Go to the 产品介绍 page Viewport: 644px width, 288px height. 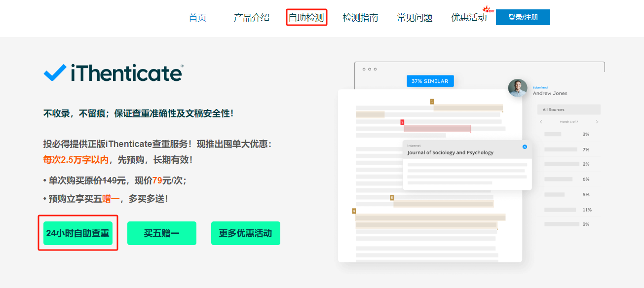click(252, 18)
